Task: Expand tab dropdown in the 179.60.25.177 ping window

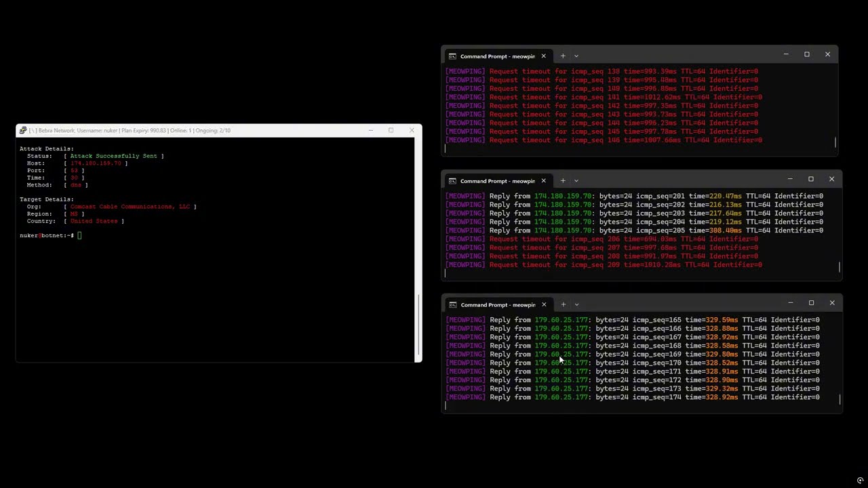Action: coord(577,305)
